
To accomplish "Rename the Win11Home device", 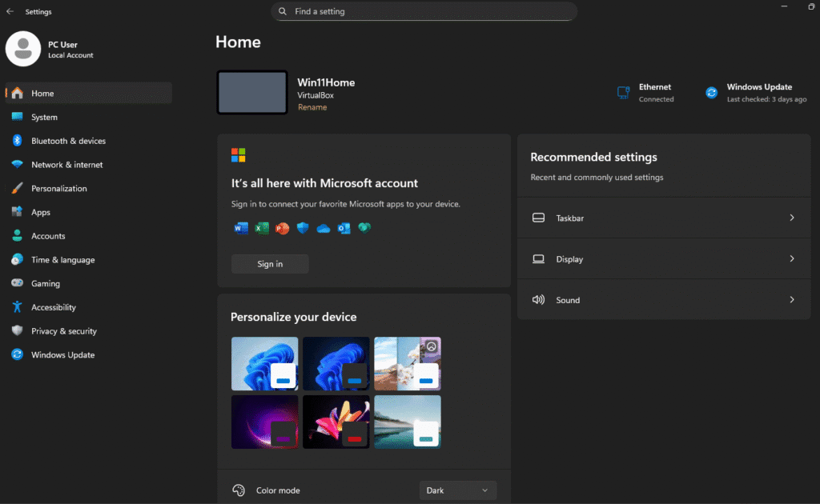I will coord(312,106).
